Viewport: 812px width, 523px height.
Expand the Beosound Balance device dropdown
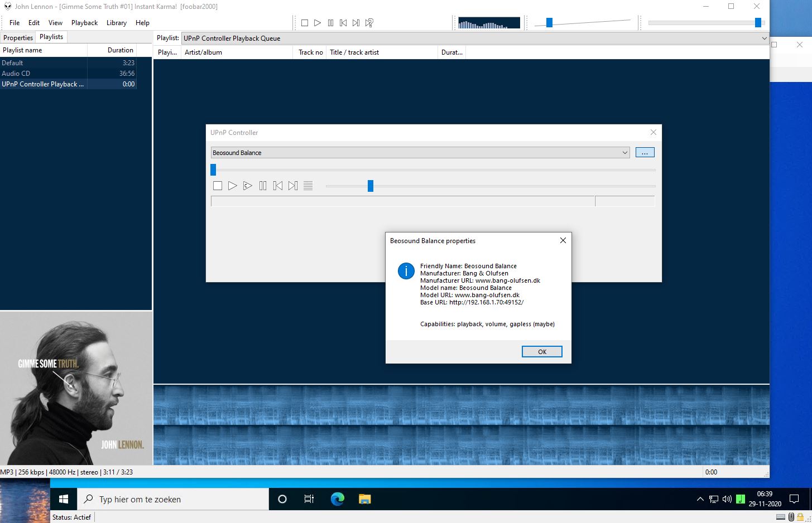pyautogui.click(x=624, y=153)
